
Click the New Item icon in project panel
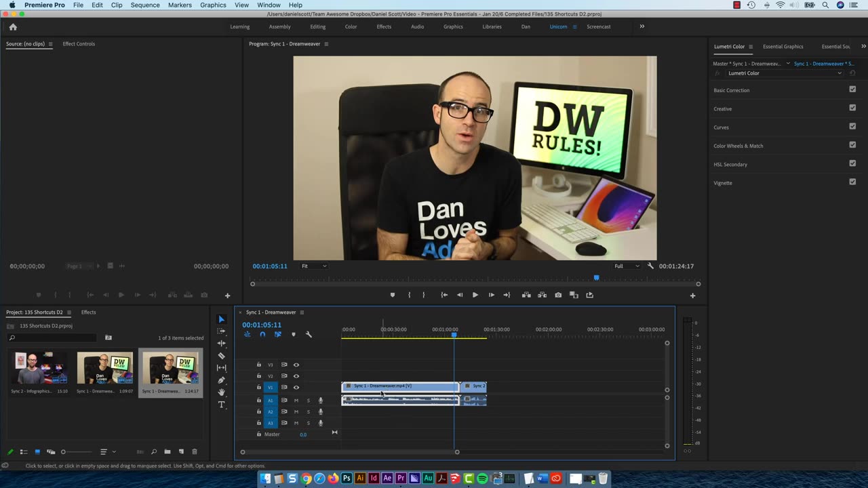click(181, 451)
